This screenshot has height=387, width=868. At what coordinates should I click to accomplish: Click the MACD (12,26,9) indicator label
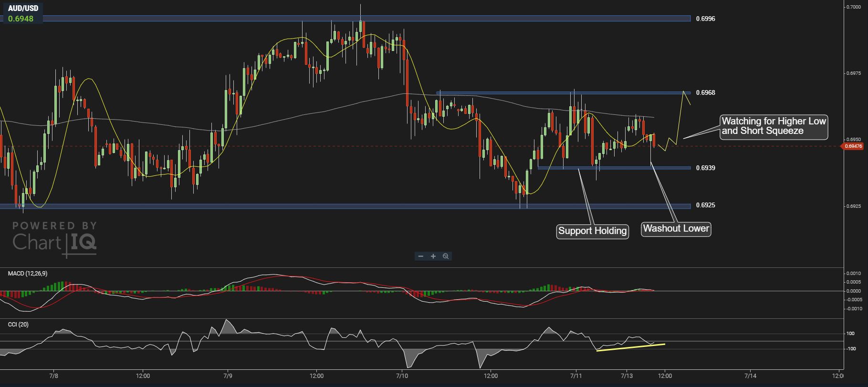click(28, 274)
